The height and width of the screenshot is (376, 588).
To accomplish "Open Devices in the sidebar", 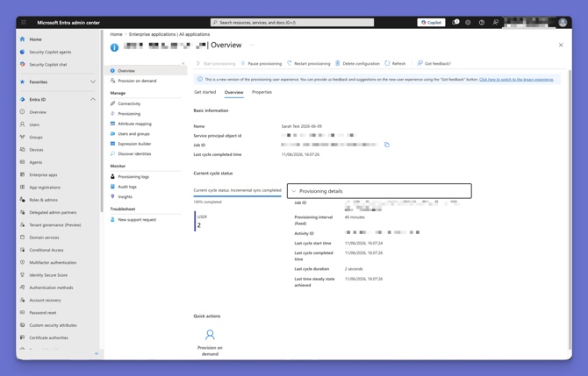I will click(36, 150).
